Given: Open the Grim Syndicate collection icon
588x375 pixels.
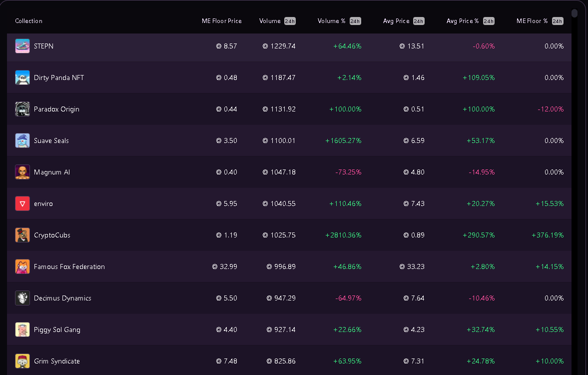Looking at the screenshot, I should pyautogui.click(x=22, y=361).
